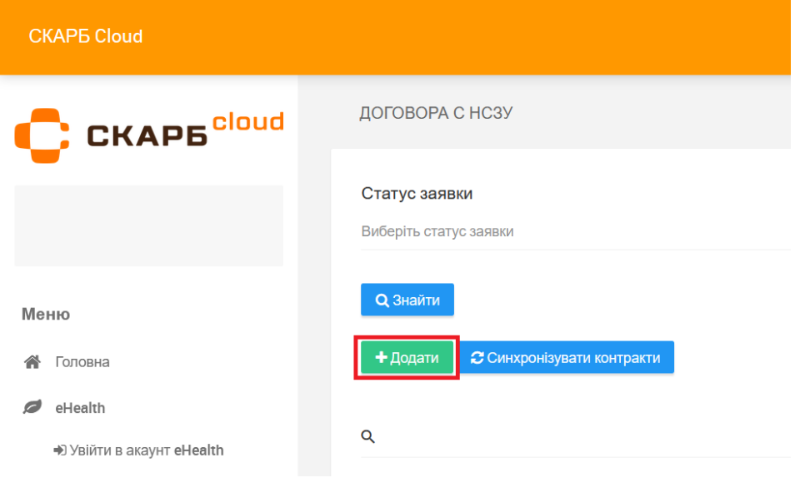Click the СКАРБ Cloud title in header
This screenshot has height=478, width=791.
click(x=86, y=37)
